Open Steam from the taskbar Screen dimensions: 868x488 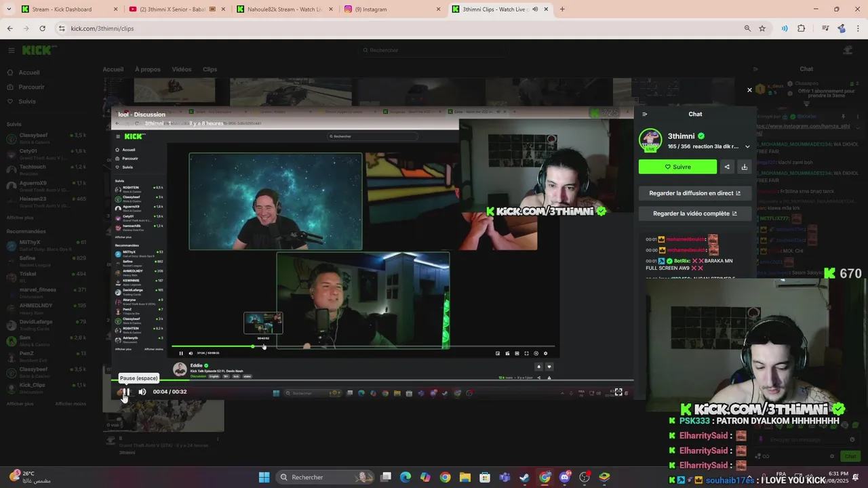coord(524,477)
